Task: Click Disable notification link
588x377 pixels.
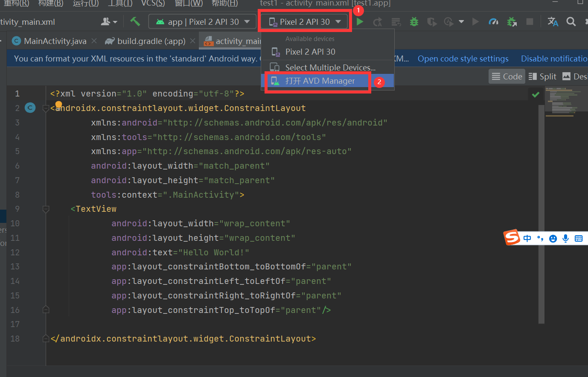Action: pos(555,58)
